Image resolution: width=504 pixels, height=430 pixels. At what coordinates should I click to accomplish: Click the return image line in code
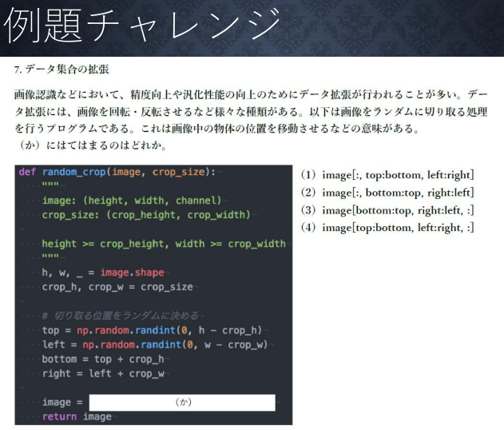[x=77, y=416]
